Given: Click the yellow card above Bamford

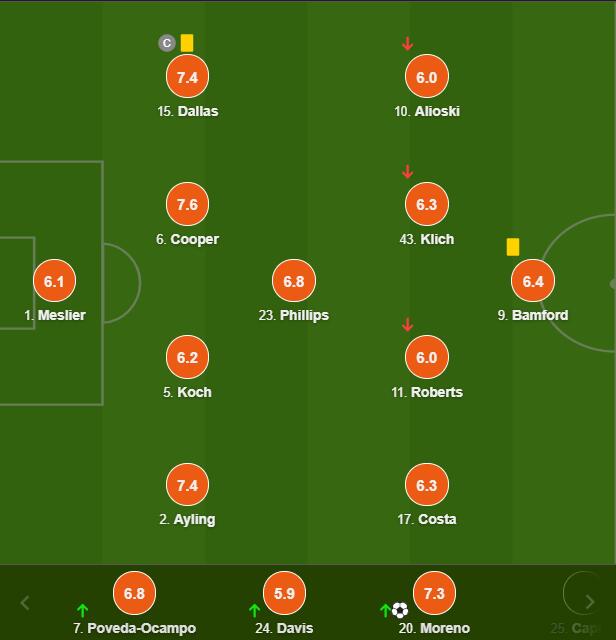Looking at the screenshot, I should click(513, 247).
